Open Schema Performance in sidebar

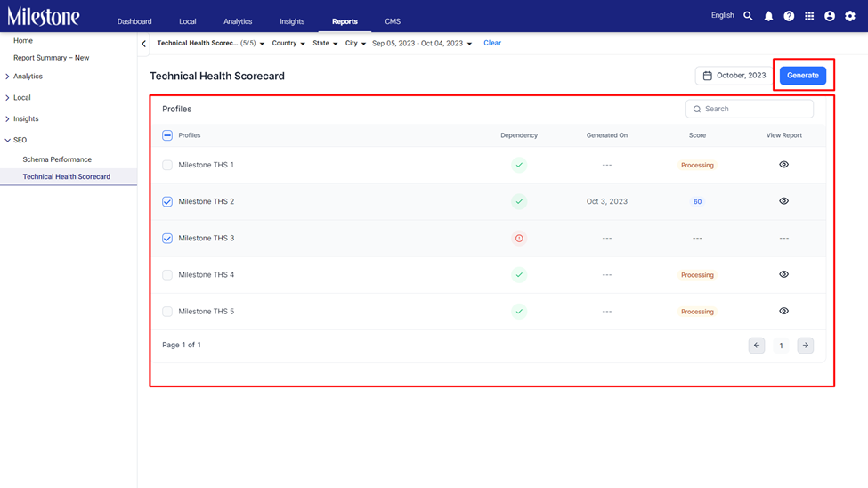point(57,159)
